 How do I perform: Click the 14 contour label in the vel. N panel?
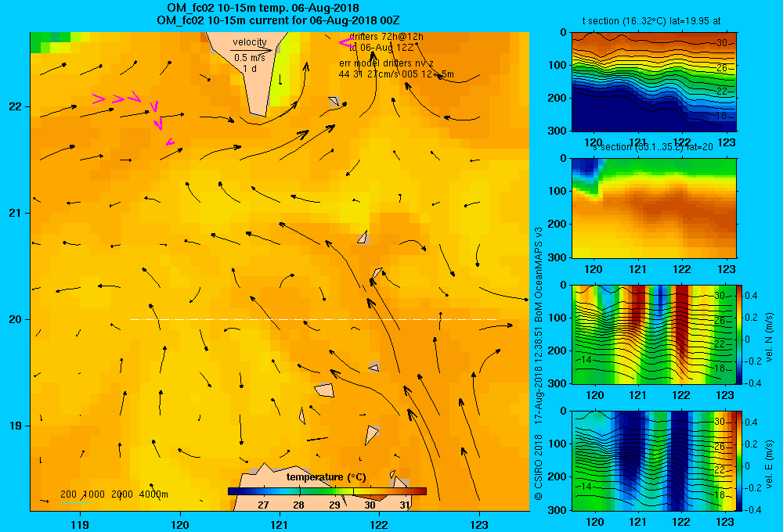[x=586, y=359]
